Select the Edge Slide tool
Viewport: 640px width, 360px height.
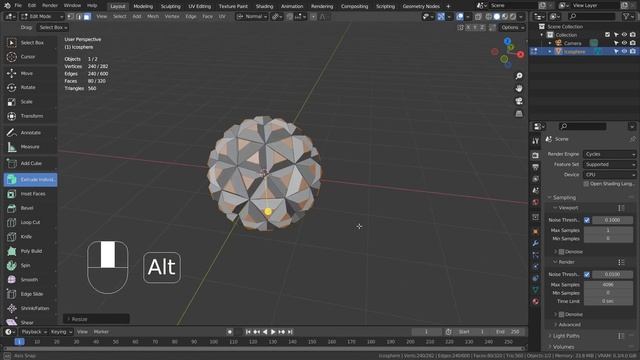point(31,294)
